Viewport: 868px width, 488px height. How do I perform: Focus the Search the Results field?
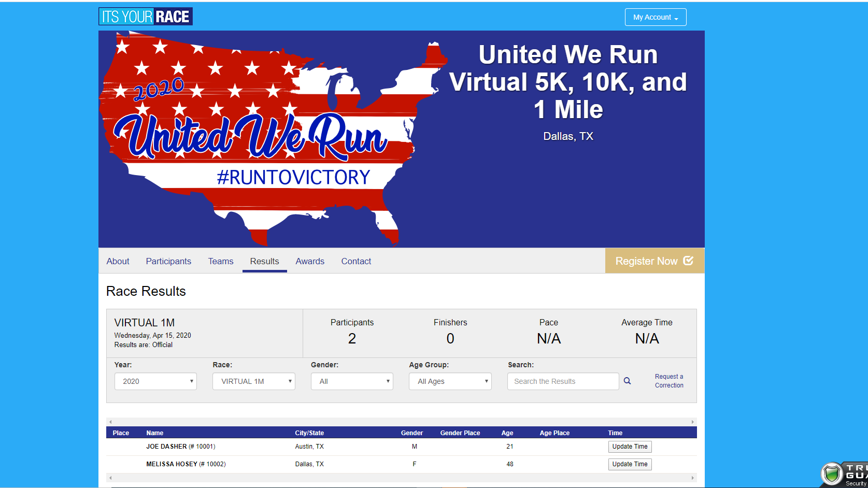click(x=563, y=381)
